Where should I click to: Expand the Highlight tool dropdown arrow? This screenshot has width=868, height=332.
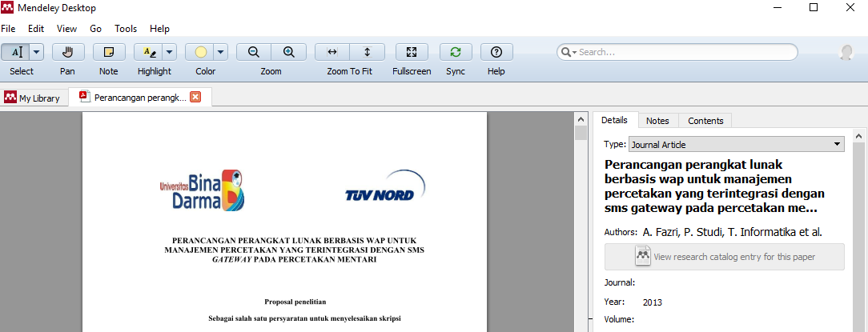pos(169,52)
